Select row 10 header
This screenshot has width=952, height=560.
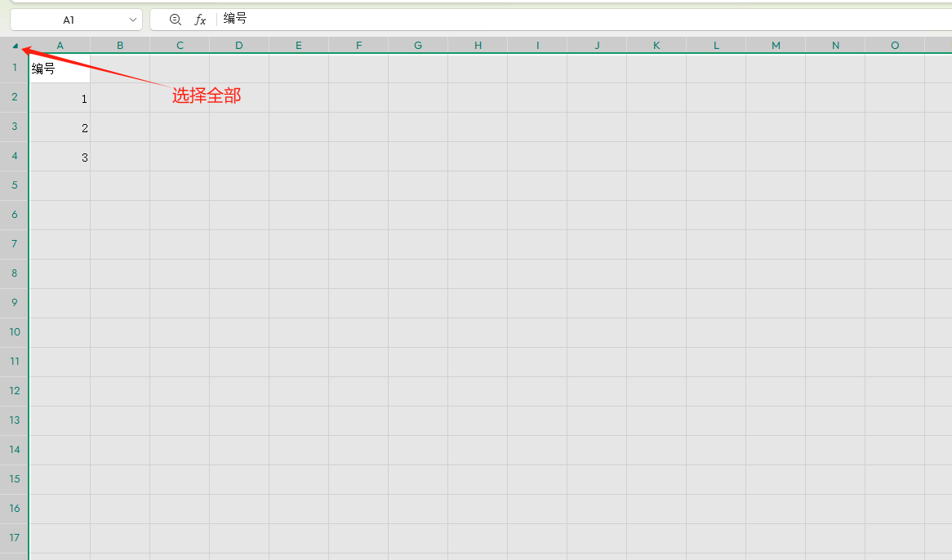coord(15,332)
